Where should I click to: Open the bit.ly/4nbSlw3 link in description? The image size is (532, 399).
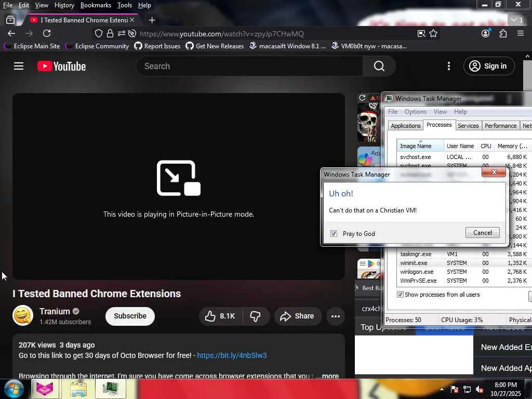(x=232, y=355)
